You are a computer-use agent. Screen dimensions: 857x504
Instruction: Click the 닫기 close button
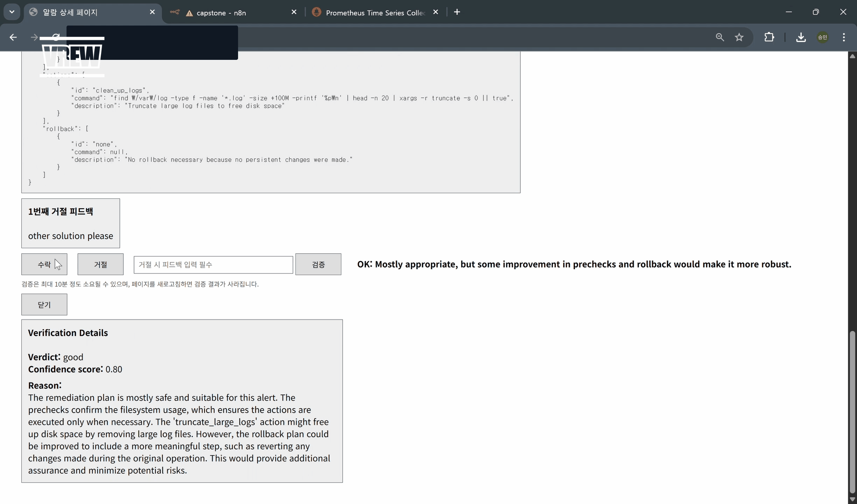44,304
